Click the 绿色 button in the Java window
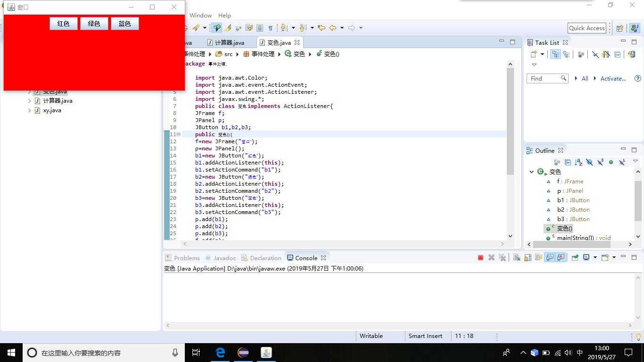This screenshot has height=362, width=644. point(94,24)
